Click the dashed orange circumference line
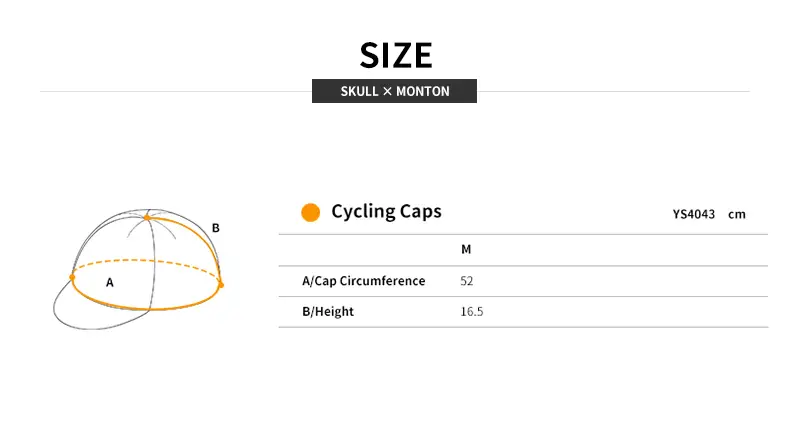The image size is (790, 443). (x=150, y=262)
